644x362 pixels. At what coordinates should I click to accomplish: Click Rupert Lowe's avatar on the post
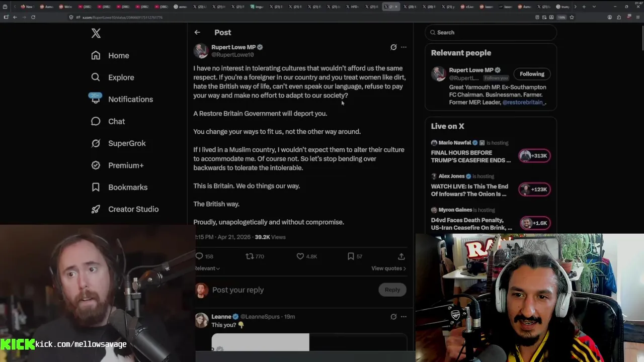(201, 51)
